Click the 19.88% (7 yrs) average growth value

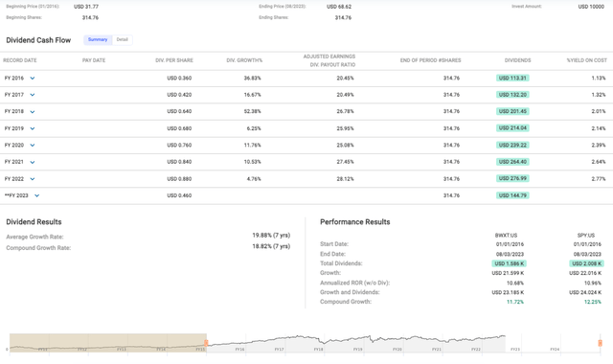[x=271, y=236]
